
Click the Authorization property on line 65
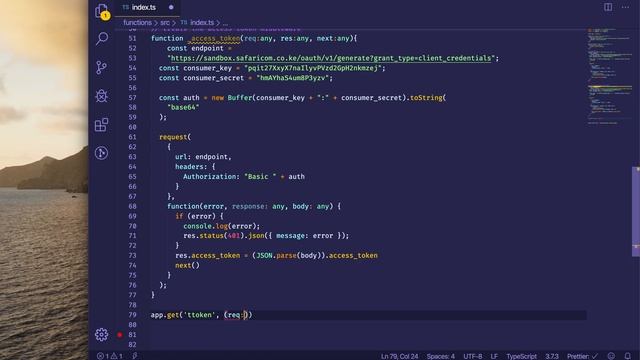pyautogui.click(x=209, y=177)
